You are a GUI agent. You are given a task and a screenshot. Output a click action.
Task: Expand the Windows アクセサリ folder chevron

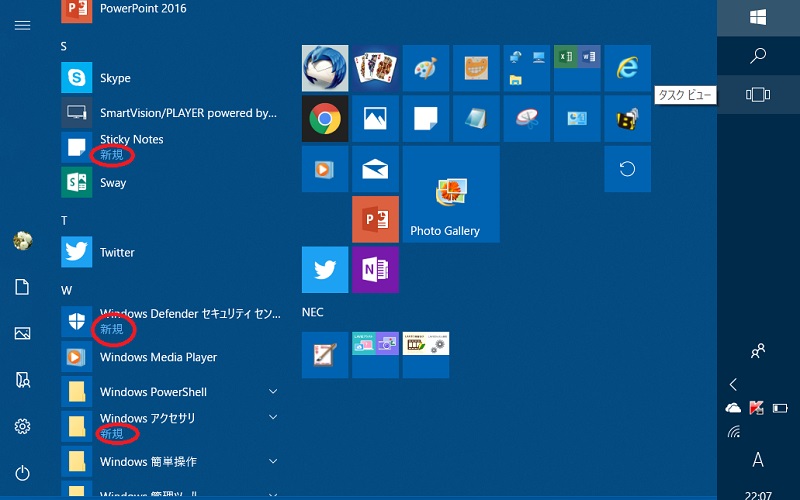[x=273, y=417]
